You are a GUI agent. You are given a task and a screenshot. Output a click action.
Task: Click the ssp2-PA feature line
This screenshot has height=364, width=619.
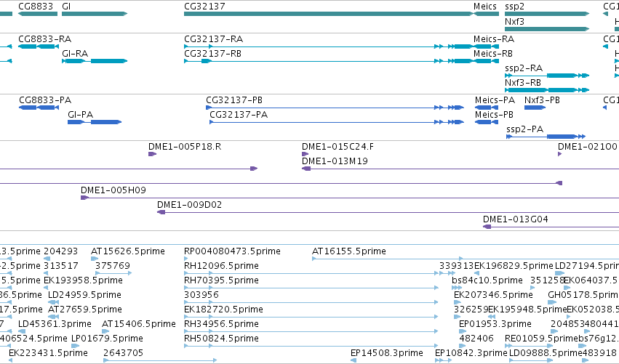click(x=546, y=137)
